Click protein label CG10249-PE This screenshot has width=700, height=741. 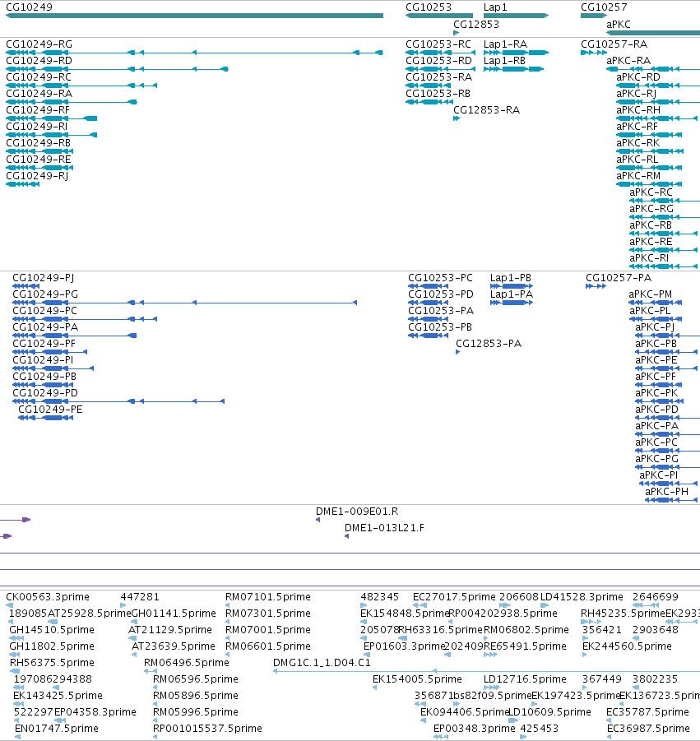point(50,410)
